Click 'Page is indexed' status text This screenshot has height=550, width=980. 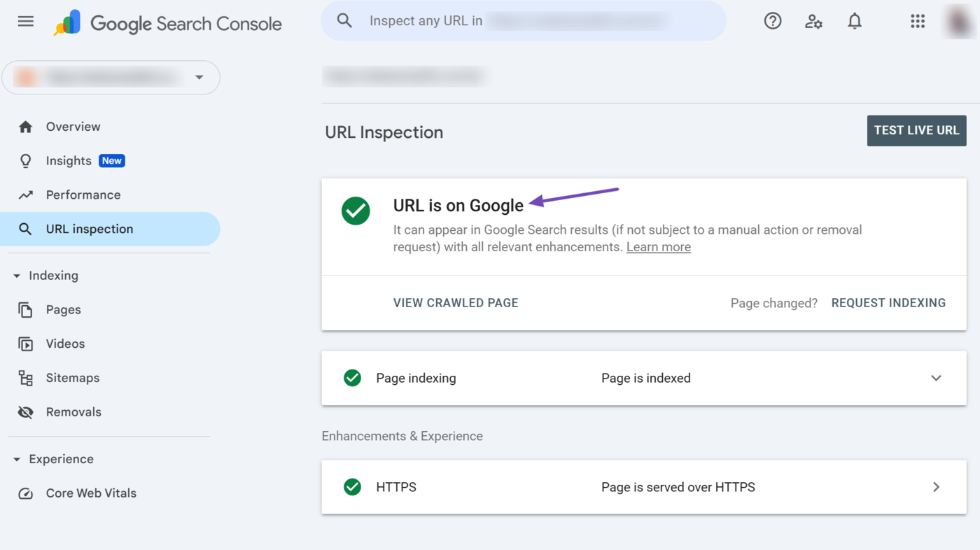[646, 378]
